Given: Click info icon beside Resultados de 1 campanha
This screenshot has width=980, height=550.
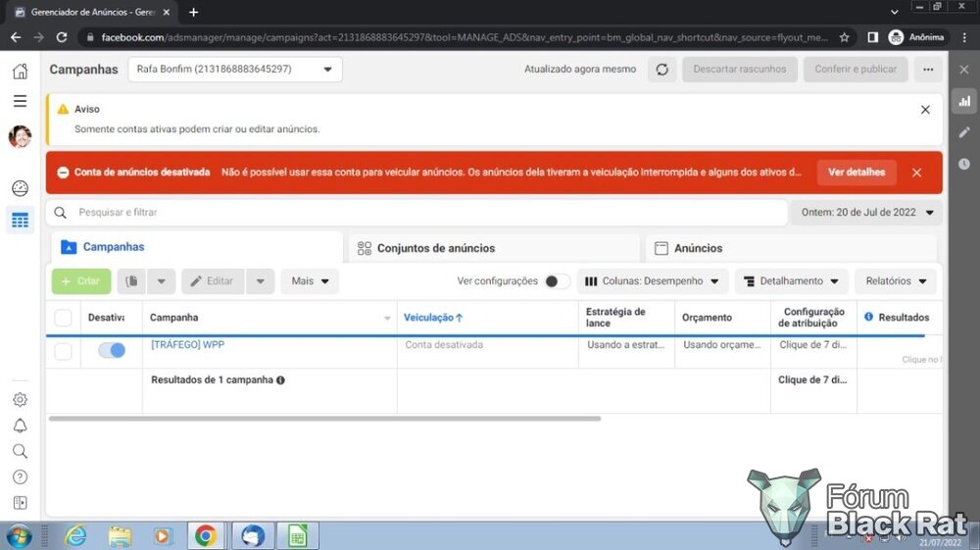Looking at the screenshot, I should click(280, 380).
